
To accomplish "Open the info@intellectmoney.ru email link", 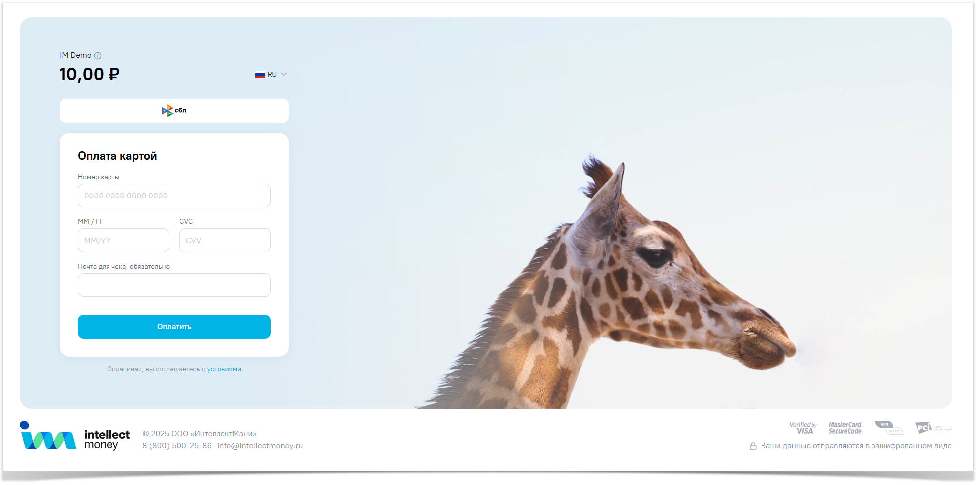I will click(260, 446).
